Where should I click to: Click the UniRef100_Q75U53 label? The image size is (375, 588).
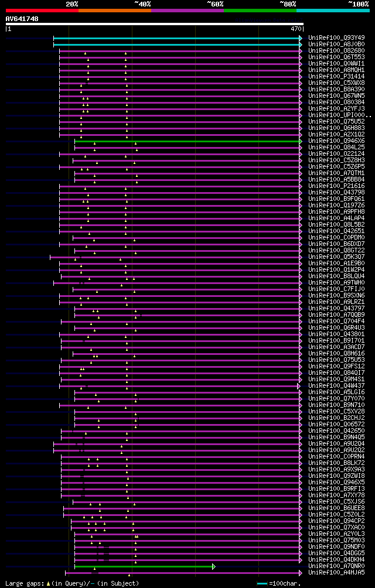point(336,360)
